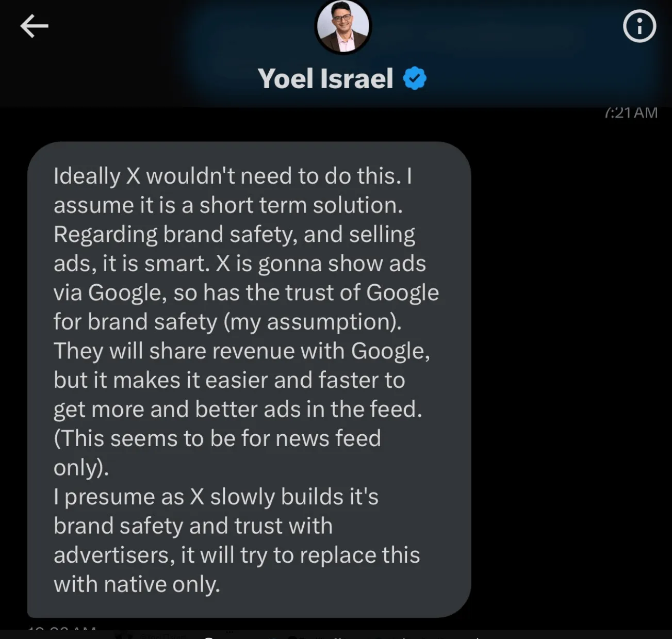The height and width of the screenshot is (639, 672).
Task: Open the conversation info icon
Action: tap(639, 26)
